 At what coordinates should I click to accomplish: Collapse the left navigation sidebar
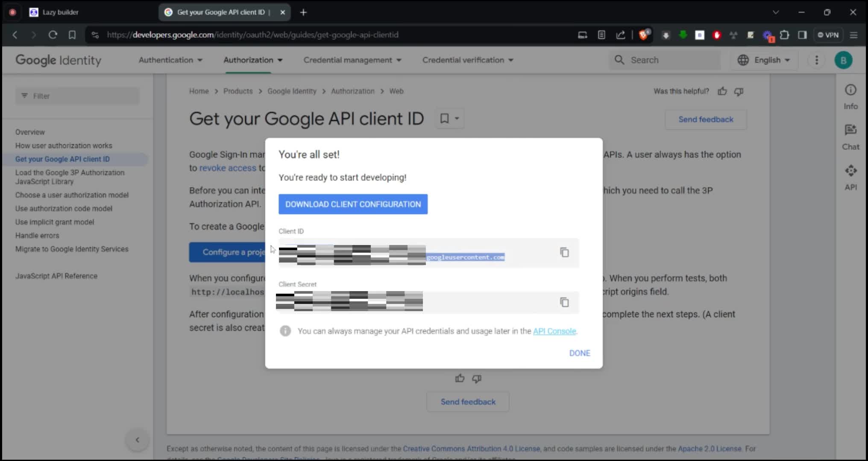tap(137, 440)
